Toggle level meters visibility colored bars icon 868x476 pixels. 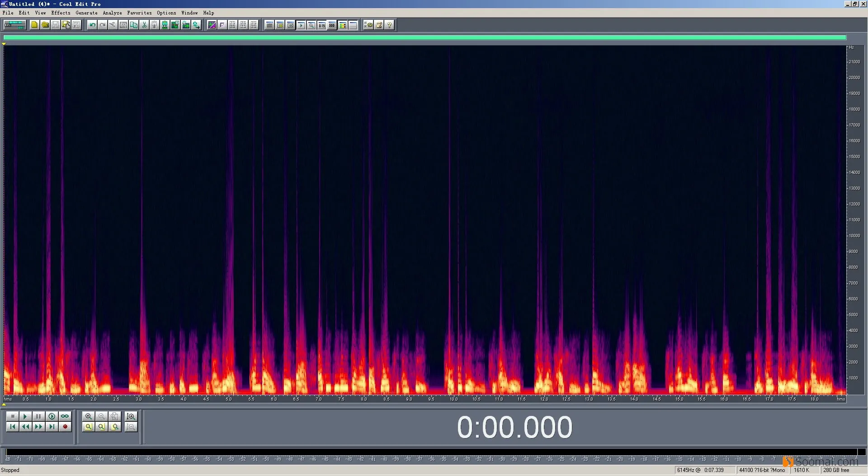[343, 25]
